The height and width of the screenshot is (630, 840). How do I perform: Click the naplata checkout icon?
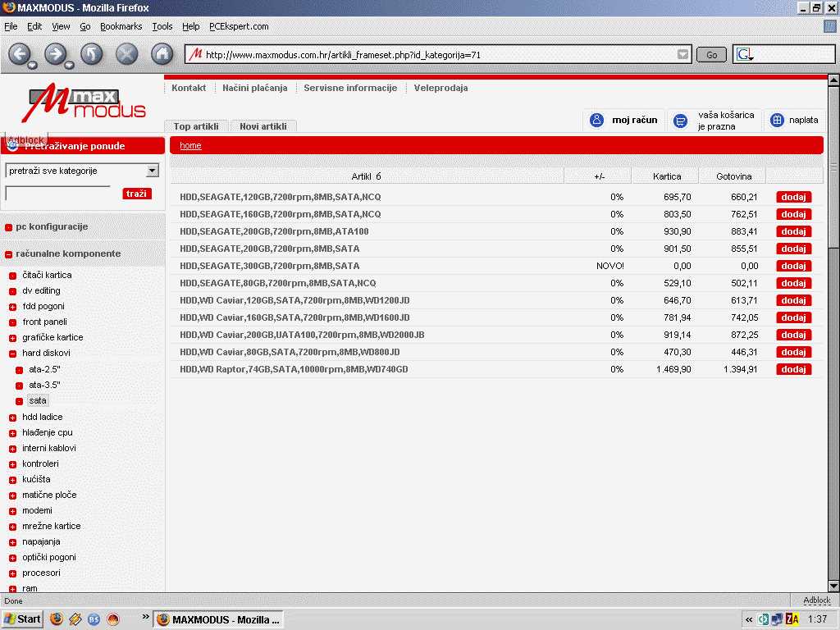click(777, 121)
